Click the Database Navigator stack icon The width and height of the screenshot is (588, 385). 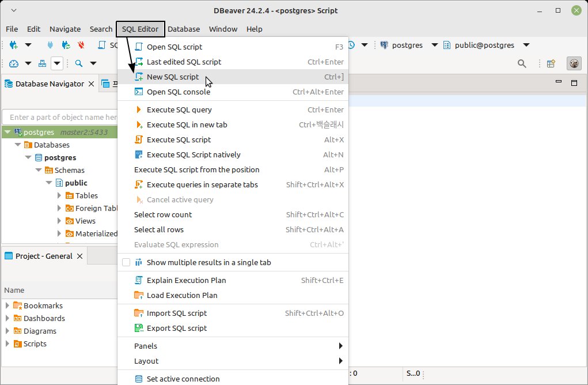[9, 84]
